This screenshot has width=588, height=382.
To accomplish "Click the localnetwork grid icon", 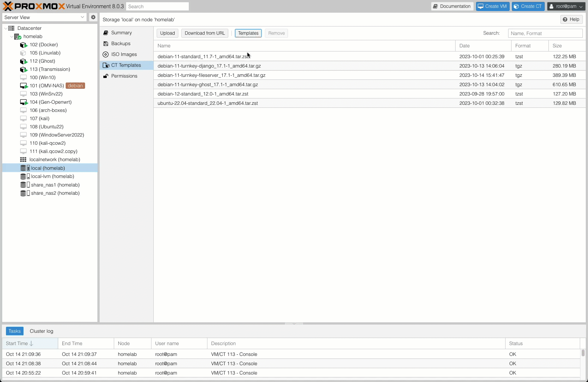I will coord(23,160).
